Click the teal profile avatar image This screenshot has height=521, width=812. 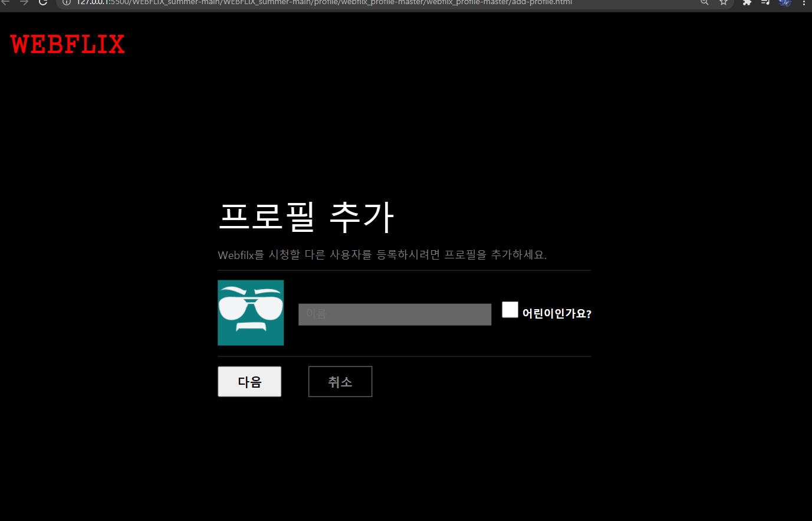point(250,313)
